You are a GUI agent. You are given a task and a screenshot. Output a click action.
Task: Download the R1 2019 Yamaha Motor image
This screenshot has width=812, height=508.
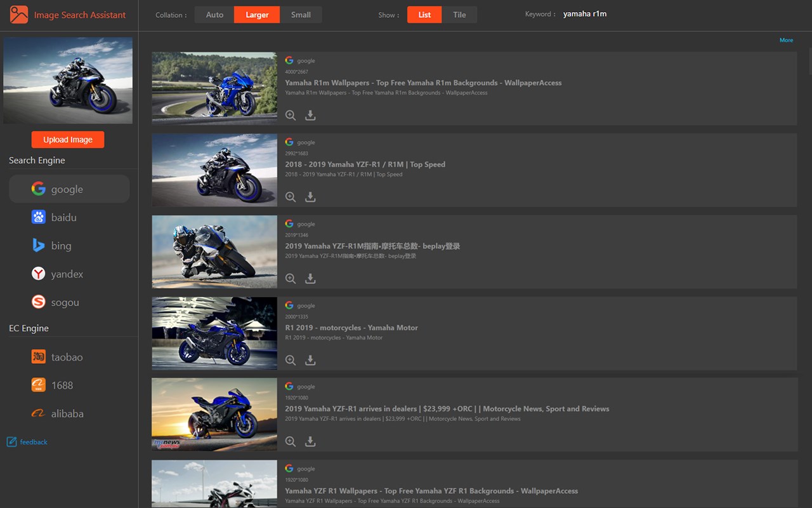310,360
